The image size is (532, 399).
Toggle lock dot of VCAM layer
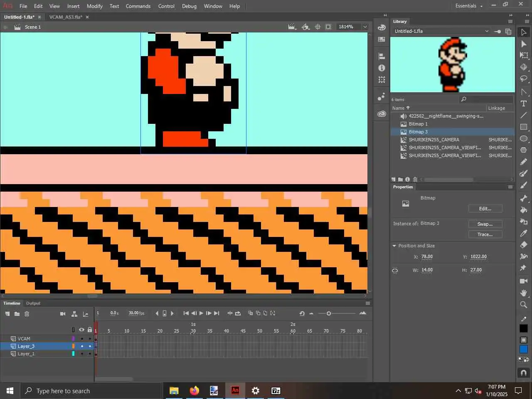[x=90, y=339]
